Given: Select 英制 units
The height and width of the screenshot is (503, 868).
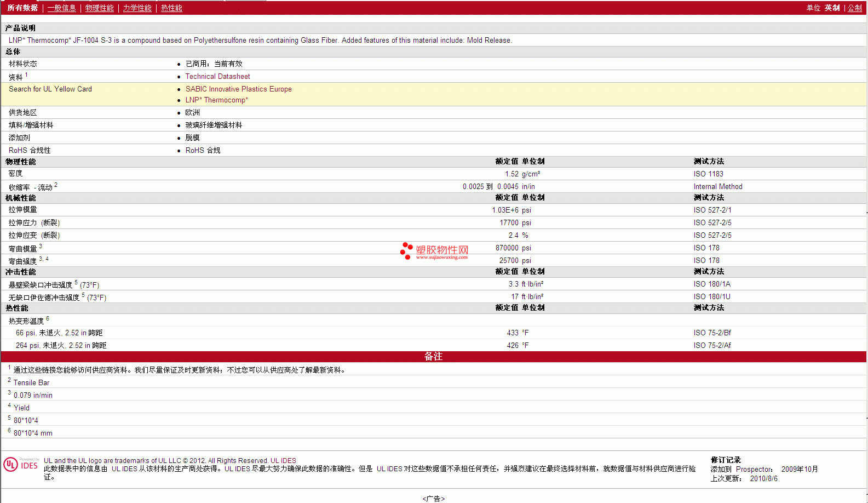Looking at the screenshot, I should pyautogui.click(x=832, y=8).
